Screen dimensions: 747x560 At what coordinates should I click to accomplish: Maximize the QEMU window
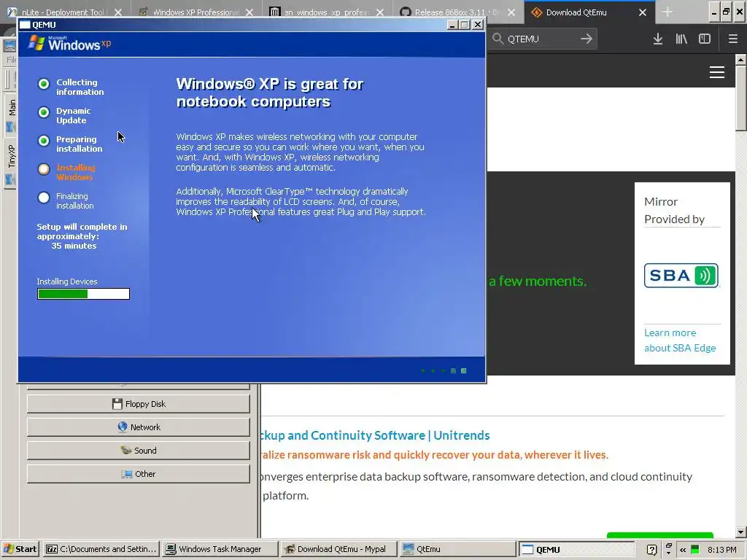[x=465, y=25]
